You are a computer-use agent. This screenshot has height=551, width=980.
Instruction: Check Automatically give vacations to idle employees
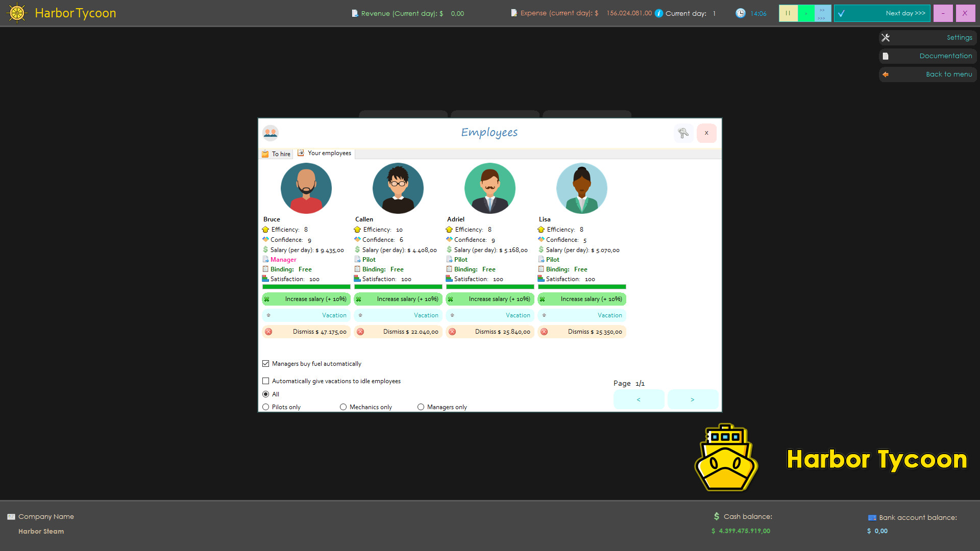point(265,381)
